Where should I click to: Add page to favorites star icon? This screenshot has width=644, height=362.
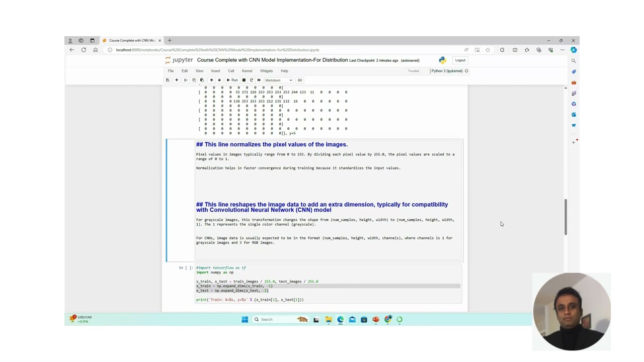[488, 50]
